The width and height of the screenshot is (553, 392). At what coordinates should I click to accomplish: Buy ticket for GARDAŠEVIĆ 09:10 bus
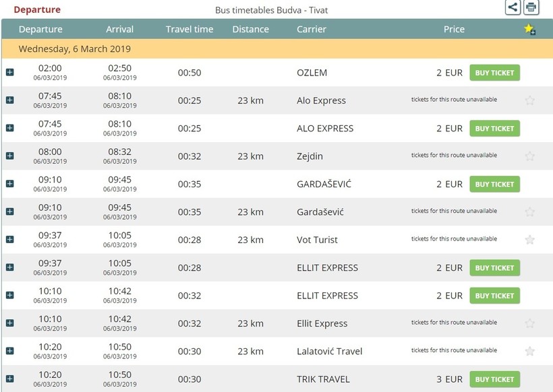(x=494, y=184)
